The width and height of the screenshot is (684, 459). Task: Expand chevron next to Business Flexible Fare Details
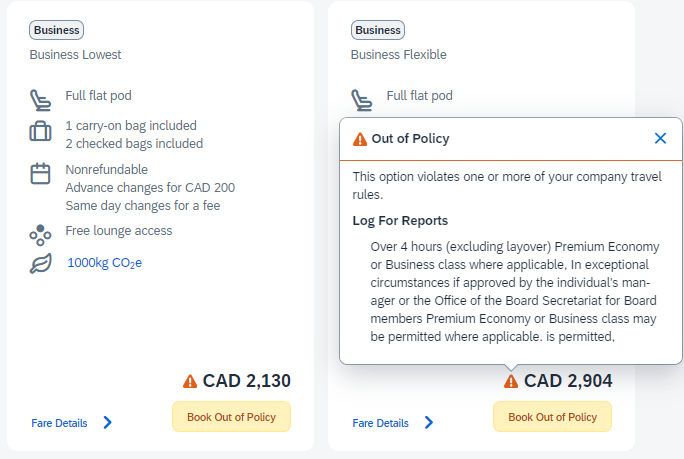click(429, 422)
